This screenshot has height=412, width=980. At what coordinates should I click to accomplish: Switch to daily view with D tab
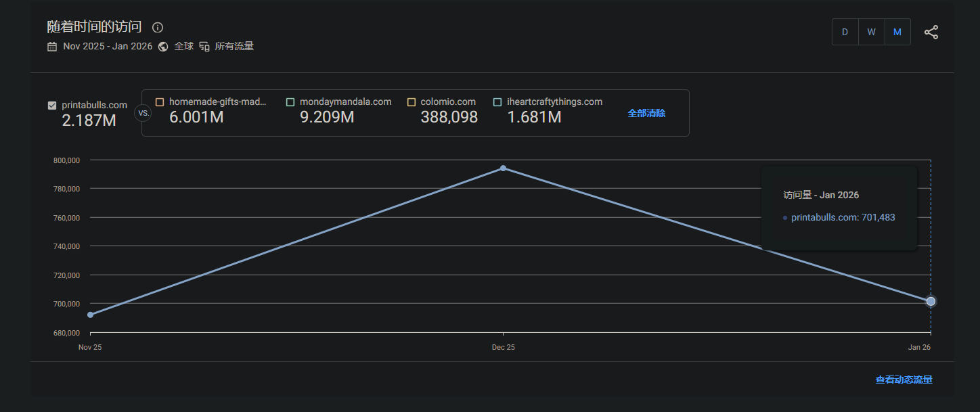pyautogui.click(x=845, y=32)
